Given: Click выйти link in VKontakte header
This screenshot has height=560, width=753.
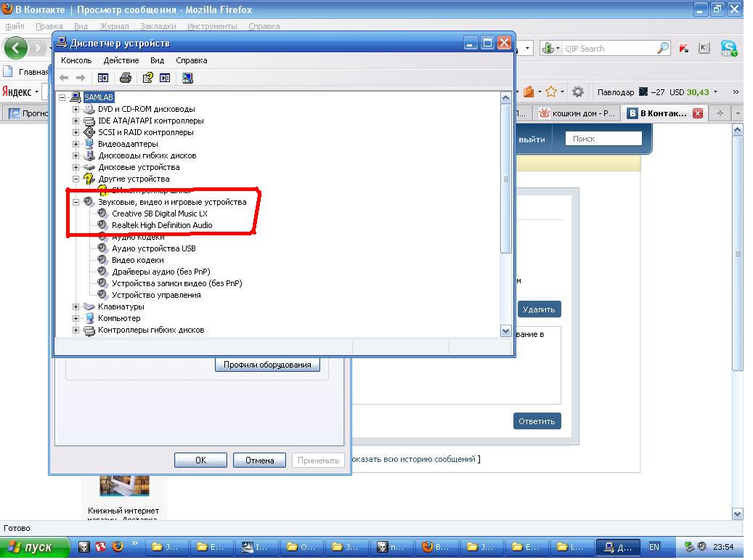Looking at the screenshot, I should point(532,139).
